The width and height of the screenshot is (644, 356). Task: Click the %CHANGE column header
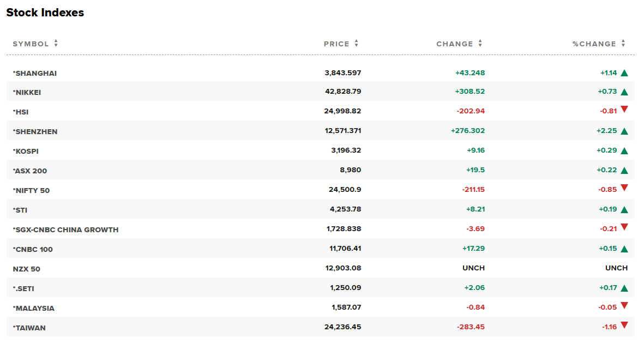click(x=594, y=44)
